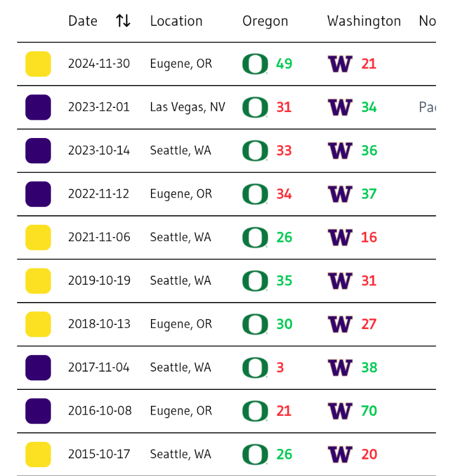
Task: Click Washington's score of 70
Action: (369, 411)
